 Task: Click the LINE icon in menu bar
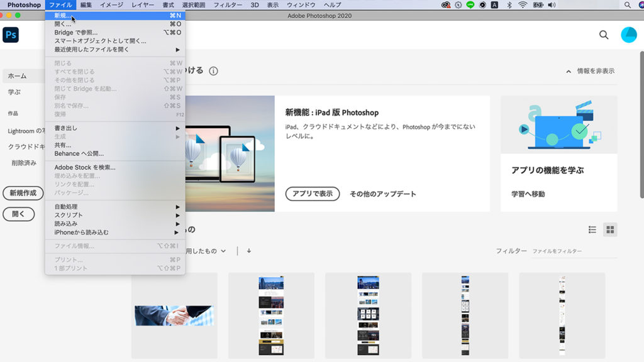[470, 5]
